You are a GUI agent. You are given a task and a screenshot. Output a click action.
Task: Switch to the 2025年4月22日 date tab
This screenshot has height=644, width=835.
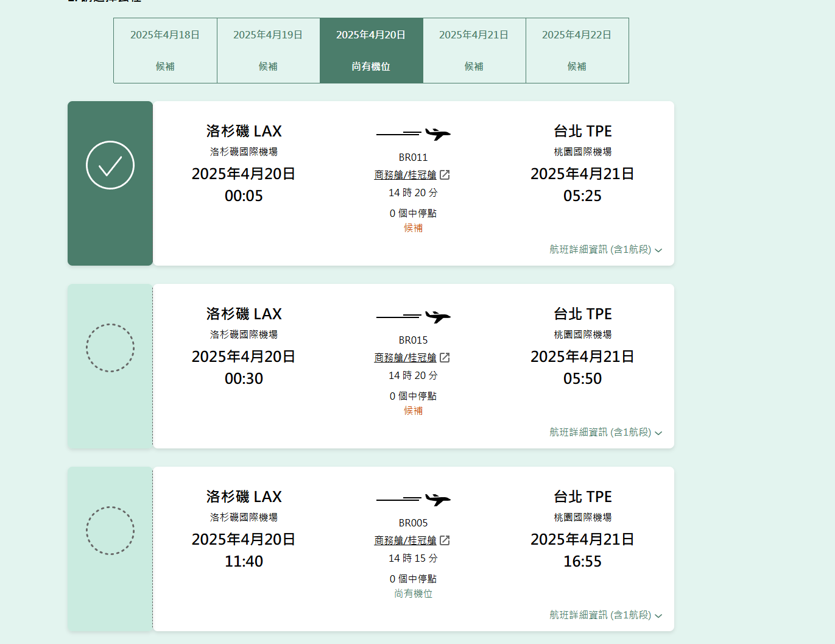[577, 51]
